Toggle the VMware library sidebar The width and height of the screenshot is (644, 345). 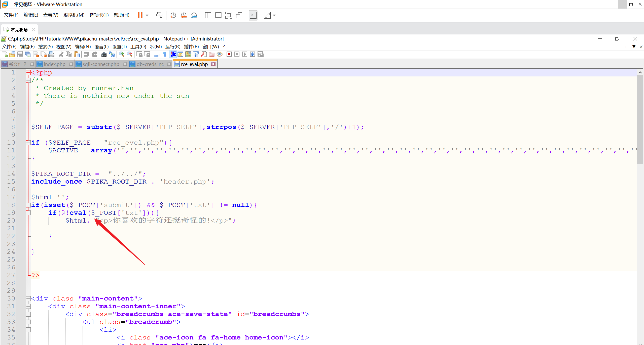tap(208, 15)
